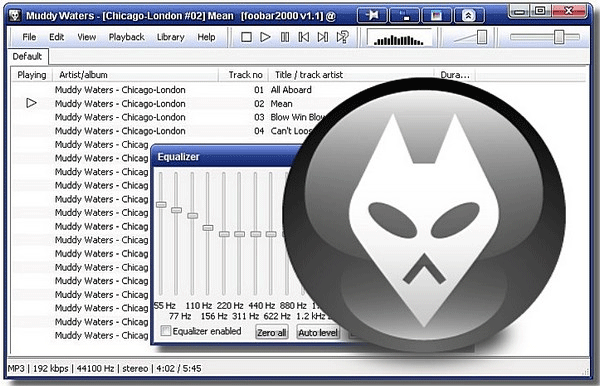
Task: Click the pin button in the title bar
Action: tap(372, 15)
